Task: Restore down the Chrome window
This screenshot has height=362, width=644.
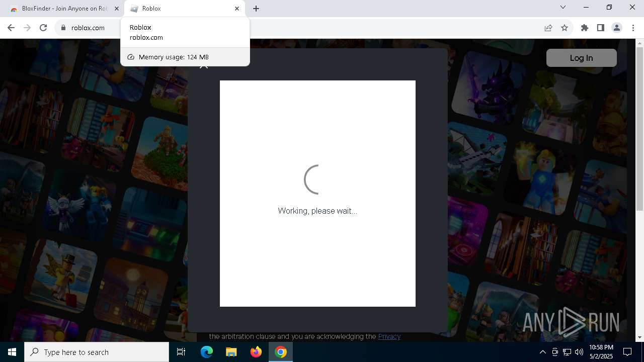Action: point(609,7)
